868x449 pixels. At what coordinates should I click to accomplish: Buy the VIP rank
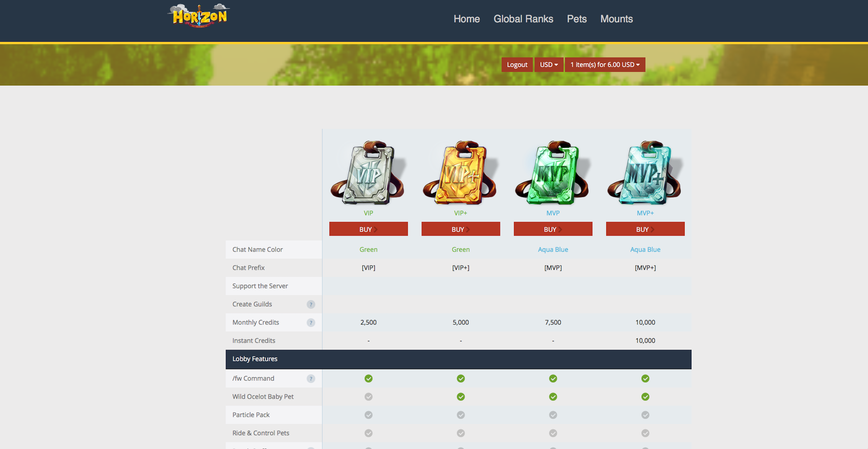pyautogui.click(x=368, y=229)
